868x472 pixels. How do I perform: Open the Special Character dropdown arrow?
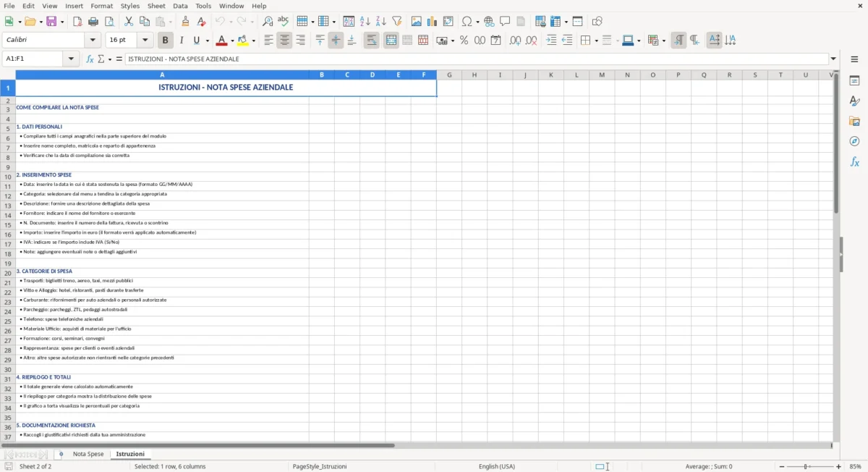coord(477,22)
